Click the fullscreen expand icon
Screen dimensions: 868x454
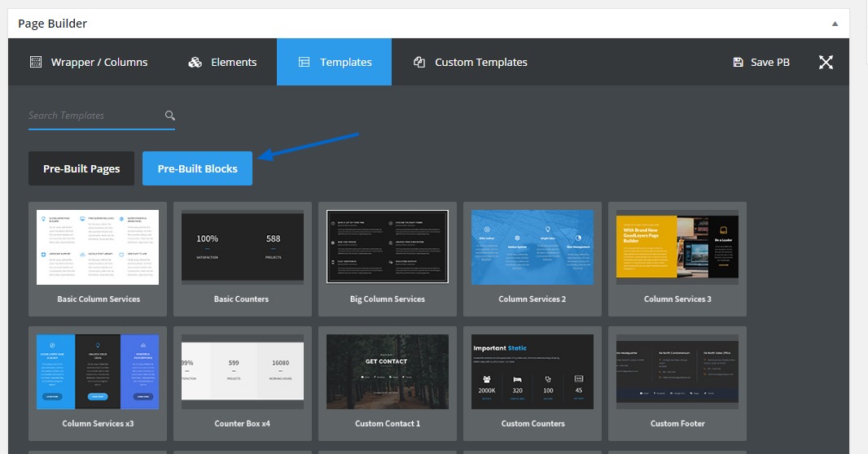tap(826, 62)
